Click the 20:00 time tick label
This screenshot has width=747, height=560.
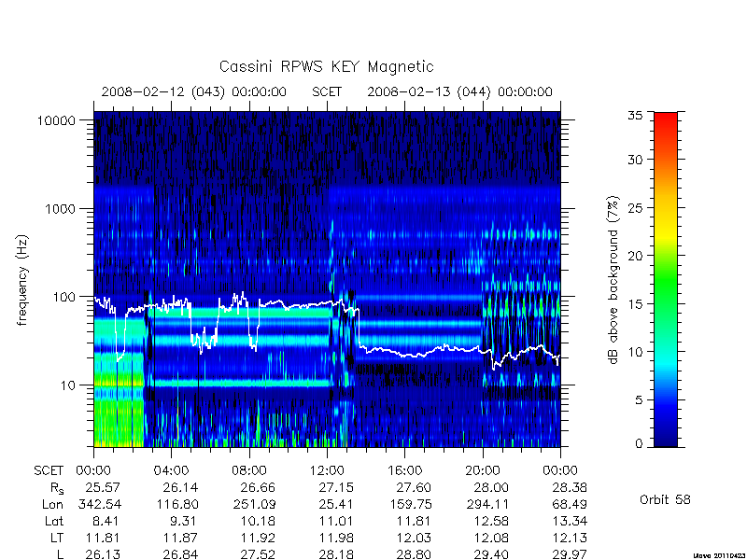coord(483,471)
